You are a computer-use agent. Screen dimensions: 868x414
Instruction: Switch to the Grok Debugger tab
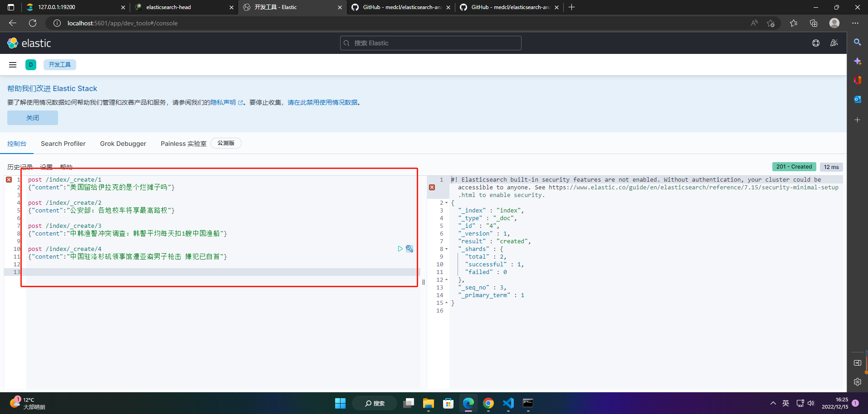(123, 144)
